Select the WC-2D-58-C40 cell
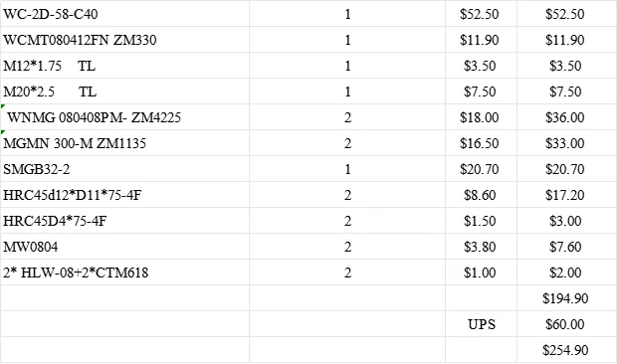 coord(124,14)
